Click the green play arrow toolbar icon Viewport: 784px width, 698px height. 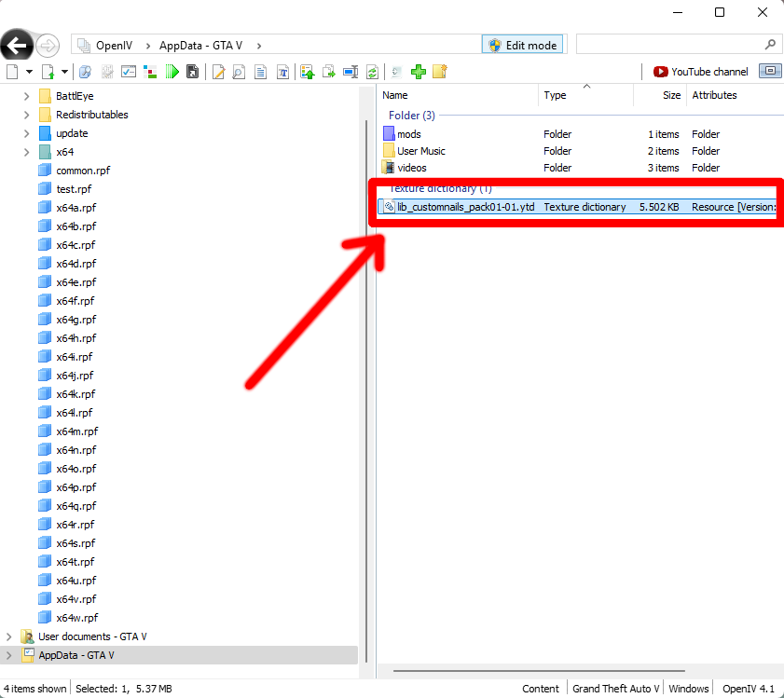click(172, 72)
